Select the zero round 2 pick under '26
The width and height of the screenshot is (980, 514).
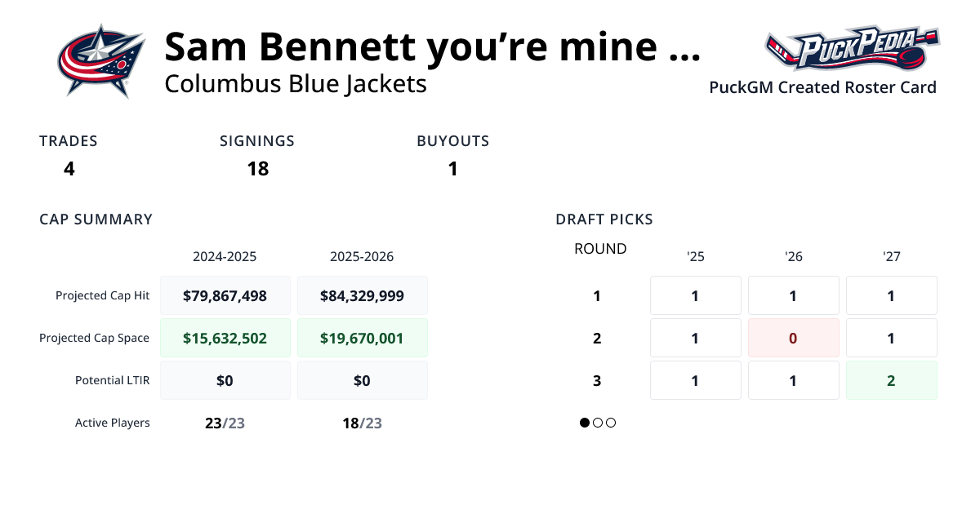[x=793, y=338]
